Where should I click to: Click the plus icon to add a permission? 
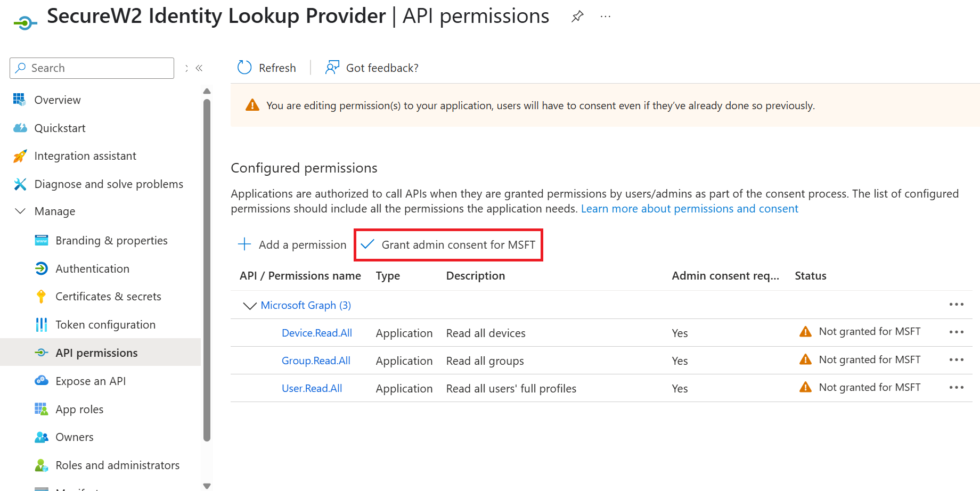(244, 244)
